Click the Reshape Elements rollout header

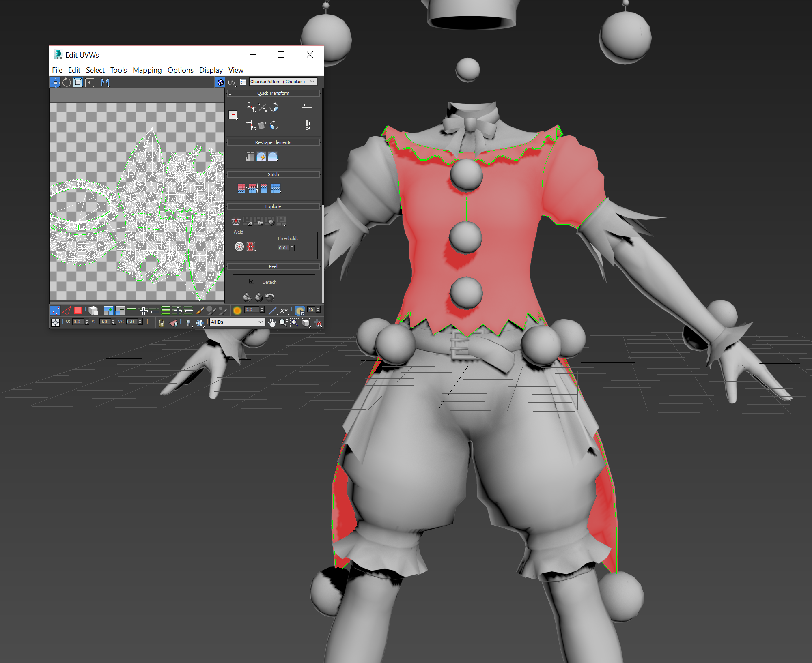click(273, 142)
